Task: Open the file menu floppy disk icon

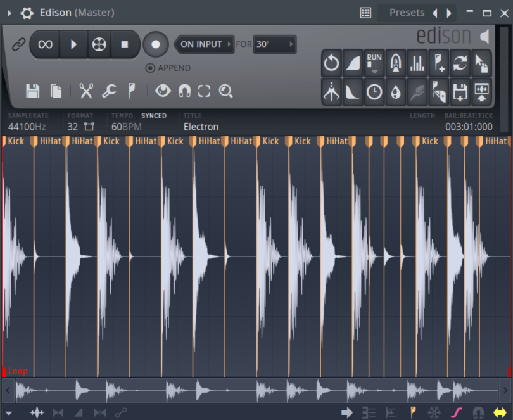Action: coord(33,91)
